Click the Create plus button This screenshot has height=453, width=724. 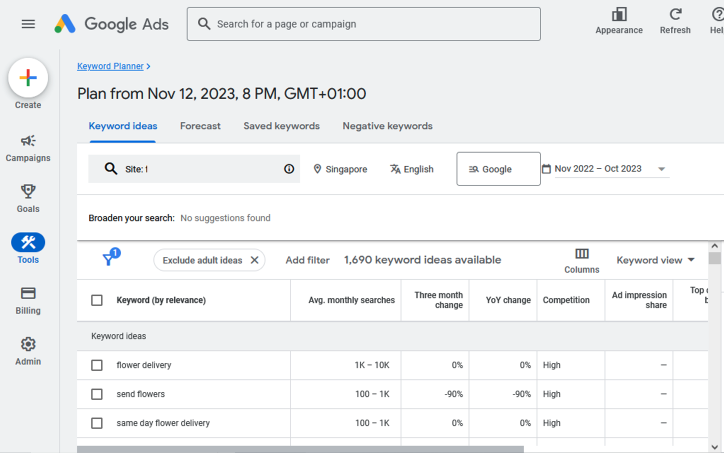(x=28, y=78)
